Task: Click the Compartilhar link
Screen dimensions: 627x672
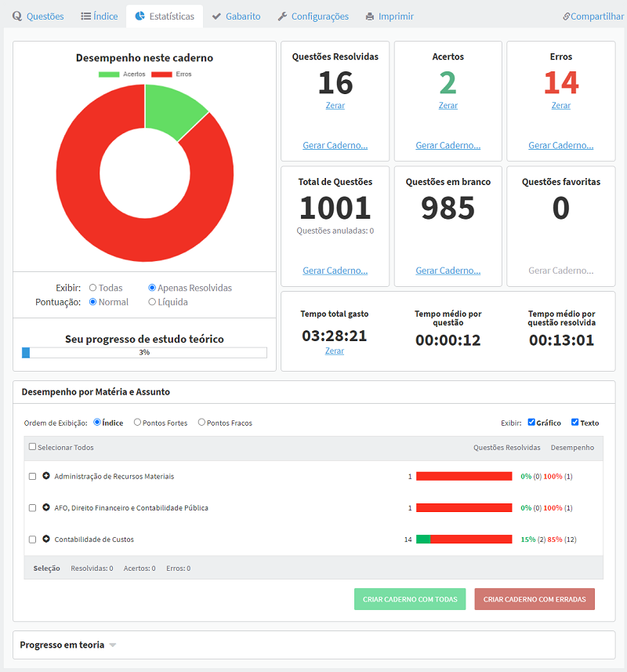Action: (x=593, y=16)
